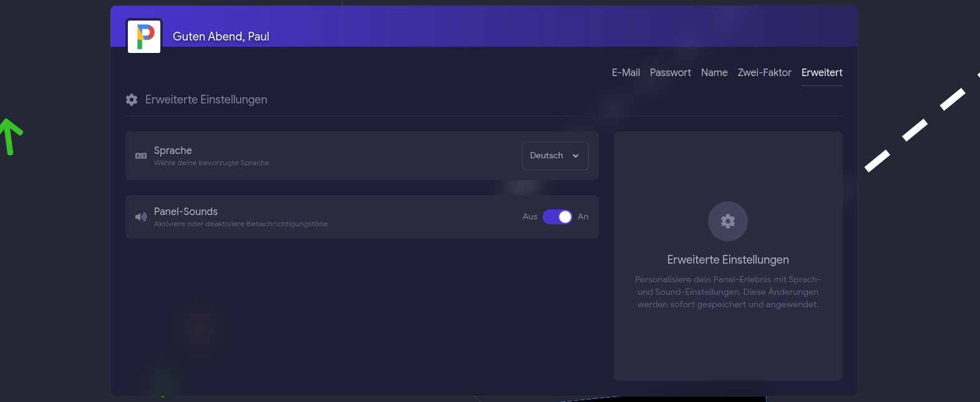Switch to the E-Mail tab

(626, 72)
